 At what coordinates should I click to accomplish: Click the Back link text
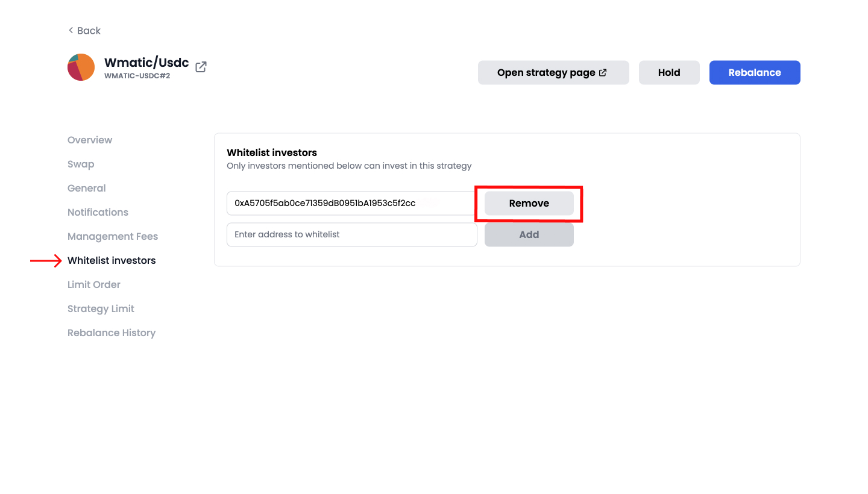coord(89,31)
